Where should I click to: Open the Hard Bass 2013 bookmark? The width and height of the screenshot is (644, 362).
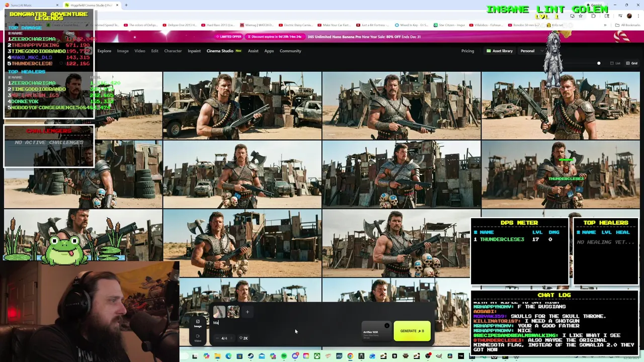(217, 25)
